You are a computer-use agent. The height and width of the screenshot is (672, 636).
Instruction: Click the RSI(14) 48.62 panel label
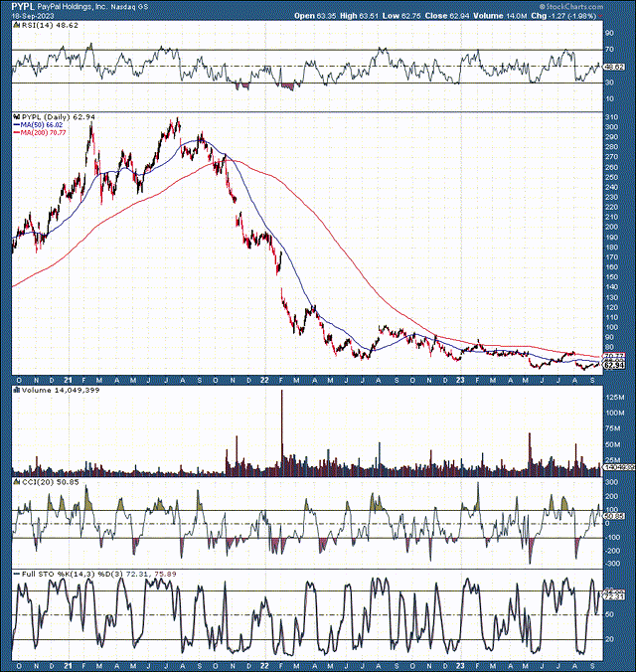50,25
